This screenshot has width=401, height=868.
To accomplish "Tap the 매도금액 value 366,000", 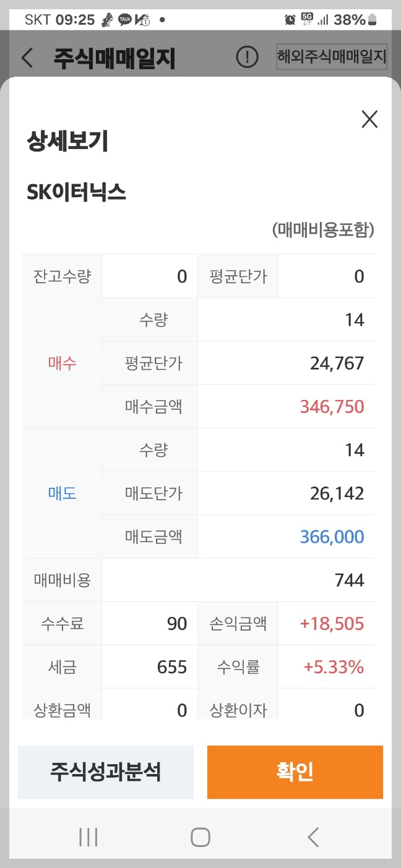I will click(x=330, y=537).
